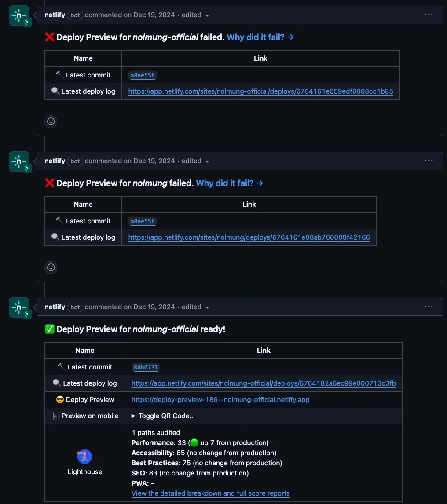447x504 pixels.
Task: Open nolmung deploy log ending f42166
Action: tap(249, 237)
